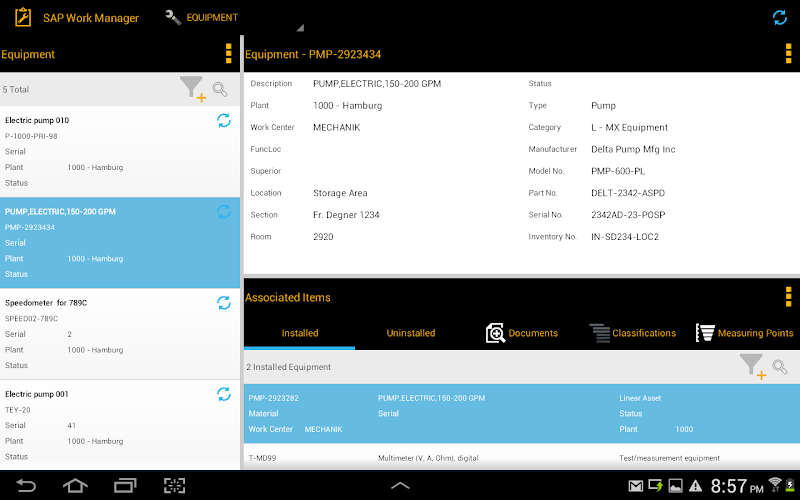Tap the sync icon in the top bar

[x=780, y=17]
